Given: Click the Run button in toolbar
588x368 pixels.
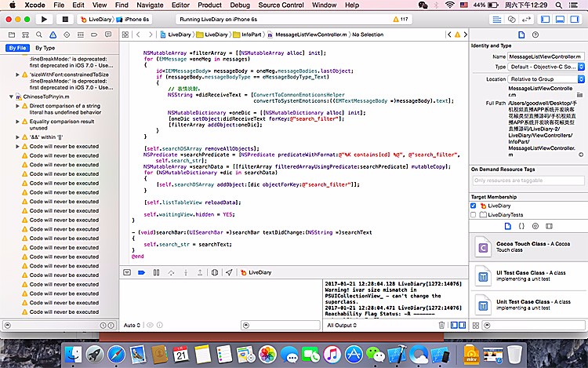Looking at the screenshot, I should coord(42,18).
